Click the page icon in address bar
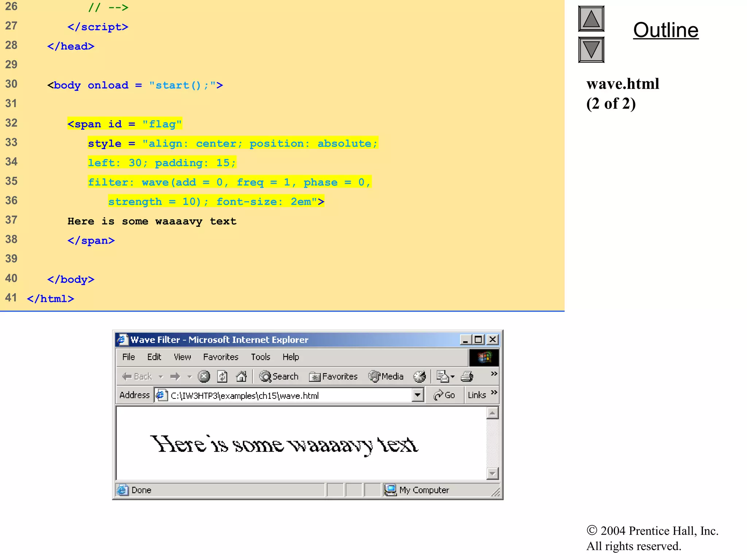This screenshot has width=747, height=560. [x=162, y=395]
